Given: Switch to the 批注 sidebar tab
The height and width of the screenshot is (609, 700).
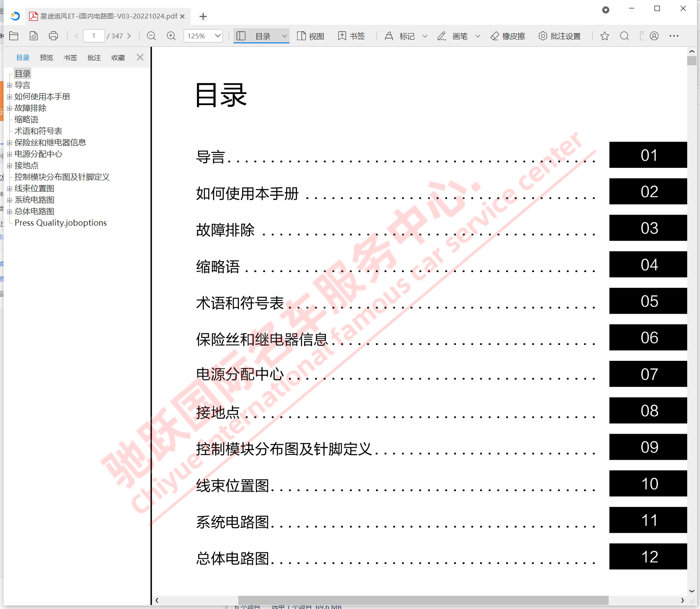Looking at the screenshot, I should pos(94,58).
